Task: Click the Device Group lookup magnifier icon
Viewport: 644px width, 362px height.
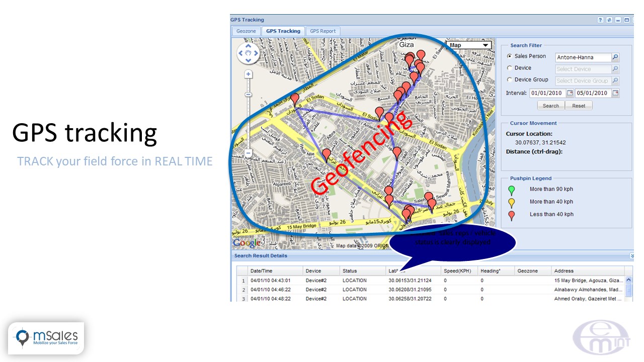Action: pyautogui.click(x=615, y=80)
